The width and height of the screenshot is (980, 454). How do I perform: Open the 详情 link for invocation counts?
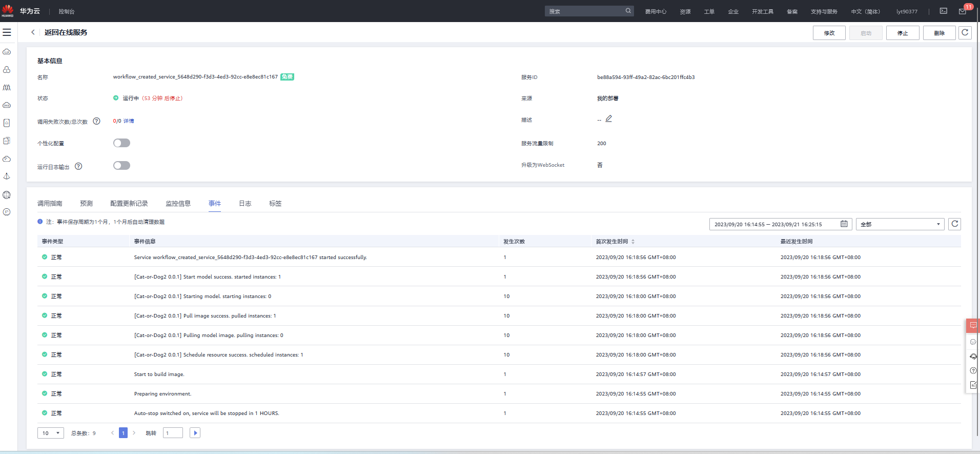tap(129, 121)
